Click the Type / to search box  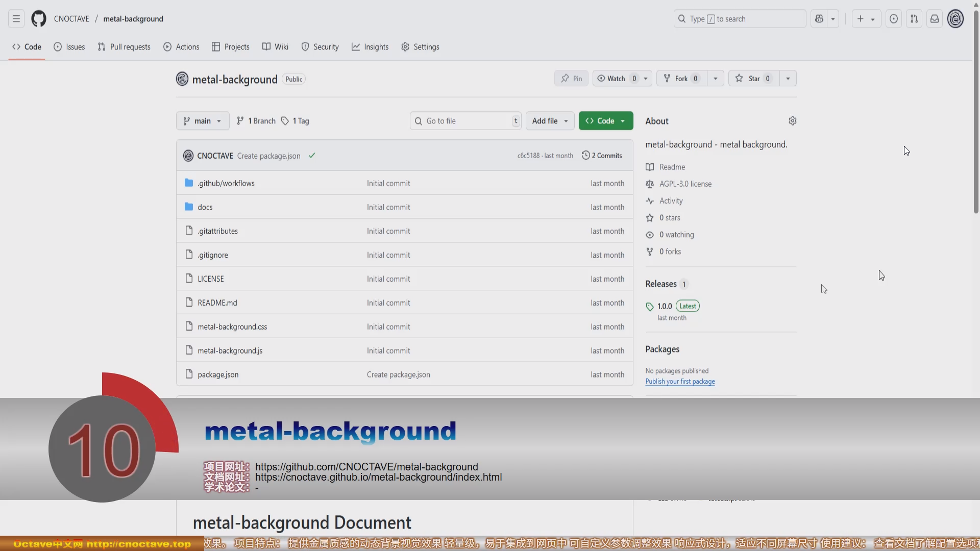pos(740,19)
